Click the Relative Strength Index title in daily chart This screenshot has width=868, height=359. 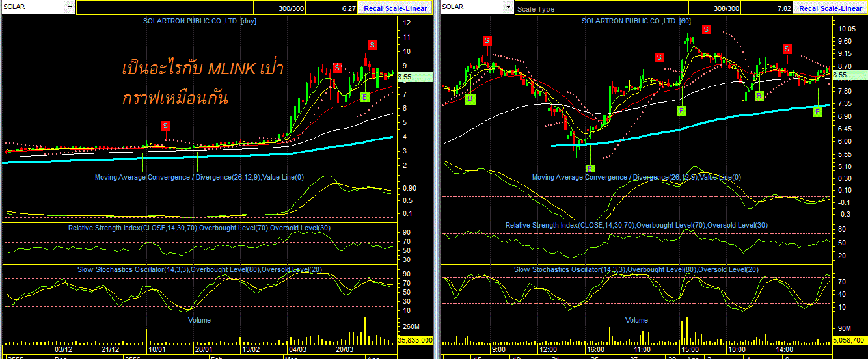[200, 228]
